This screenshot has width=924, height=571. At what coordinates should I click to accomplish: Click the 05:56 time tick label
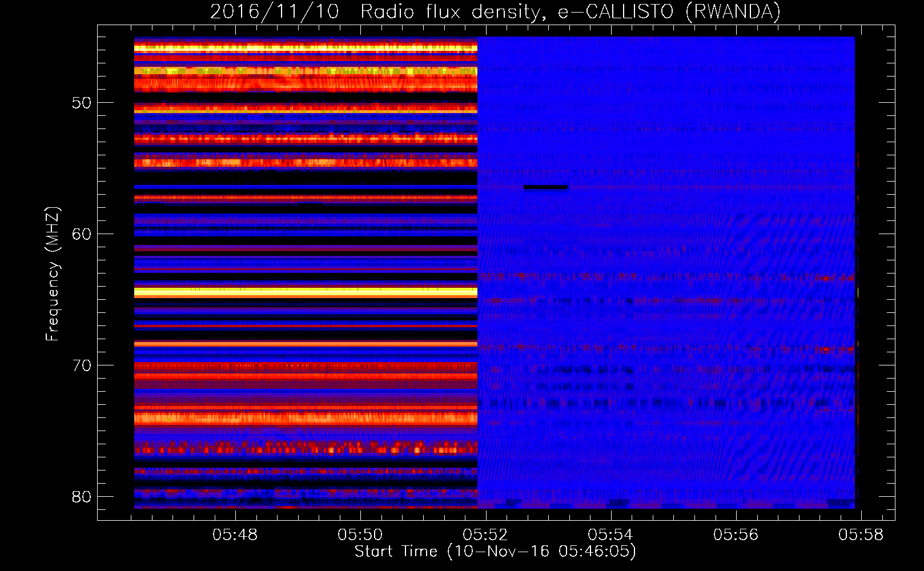pos(736,535)
